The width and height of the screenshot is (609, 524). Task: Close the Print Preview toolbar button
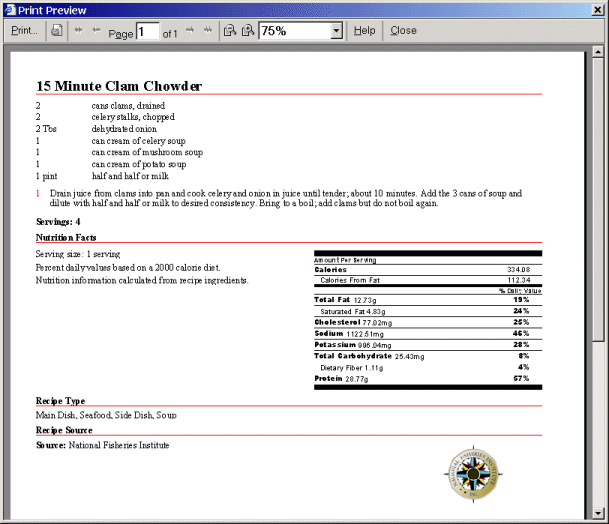pyautogui.click(x=403, y=31)
